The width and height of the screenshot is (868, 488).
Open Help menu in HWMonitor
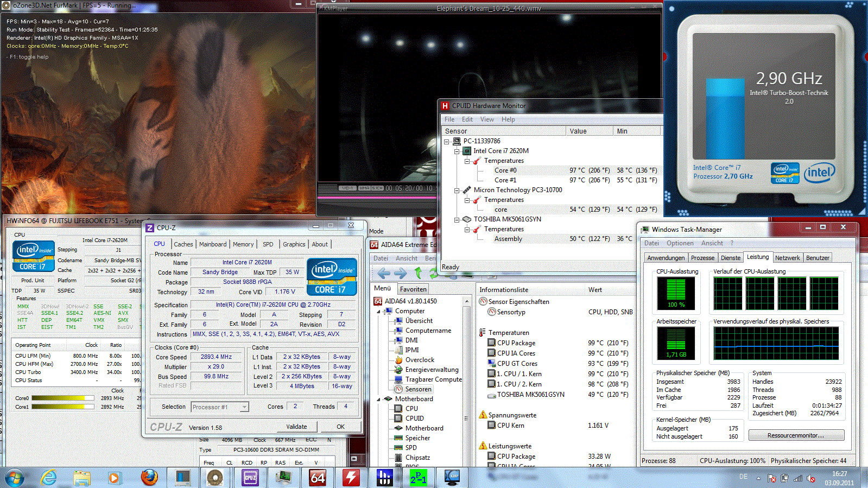(508, 119)
